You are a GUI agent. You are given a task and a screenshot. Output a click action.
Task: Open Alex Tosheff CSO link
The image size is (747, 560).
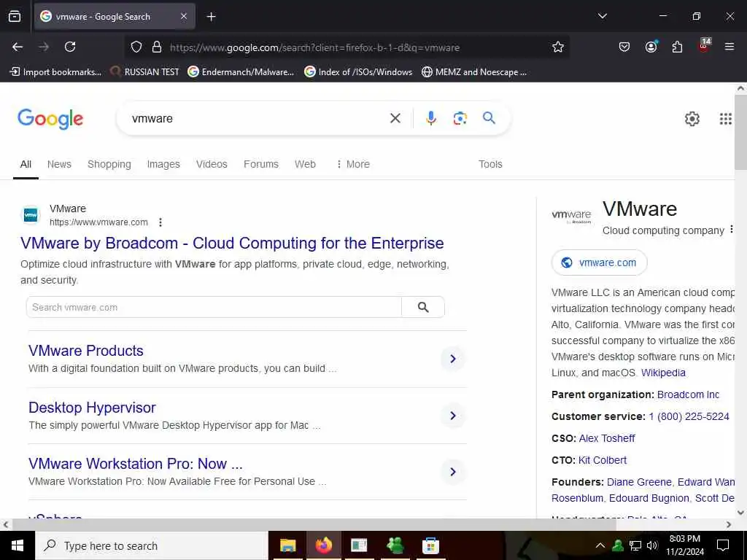click(x=606, y=438)
